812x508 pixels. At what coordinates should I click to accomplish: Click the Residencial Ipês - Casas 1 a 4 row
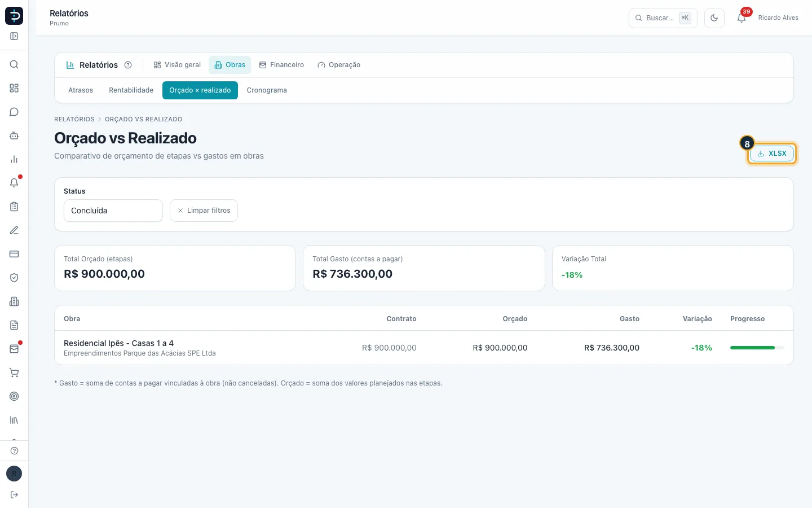pos(424,348)
